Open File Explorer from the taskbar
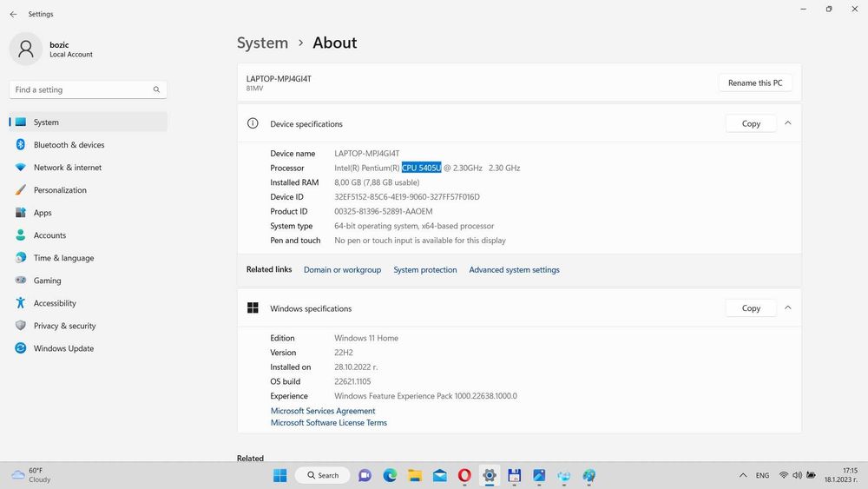Viewport: 868px width, 489px height. tap(415, 475)
